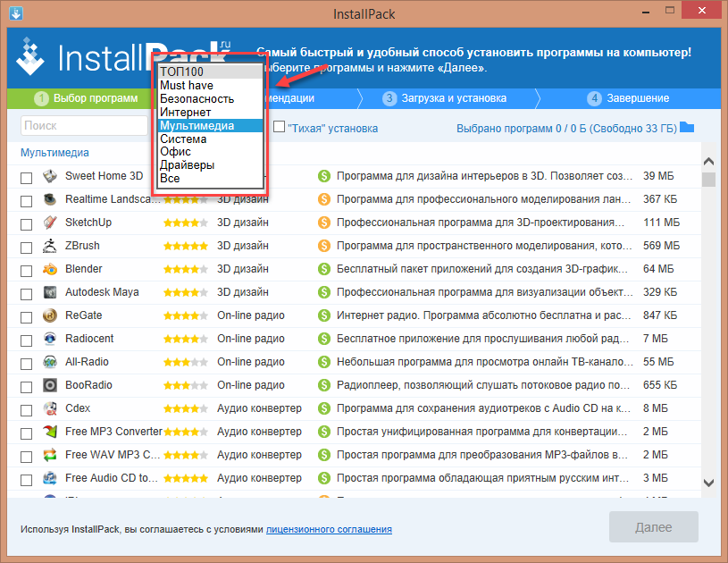Click the ZBrush program icon

coord(52,246)
